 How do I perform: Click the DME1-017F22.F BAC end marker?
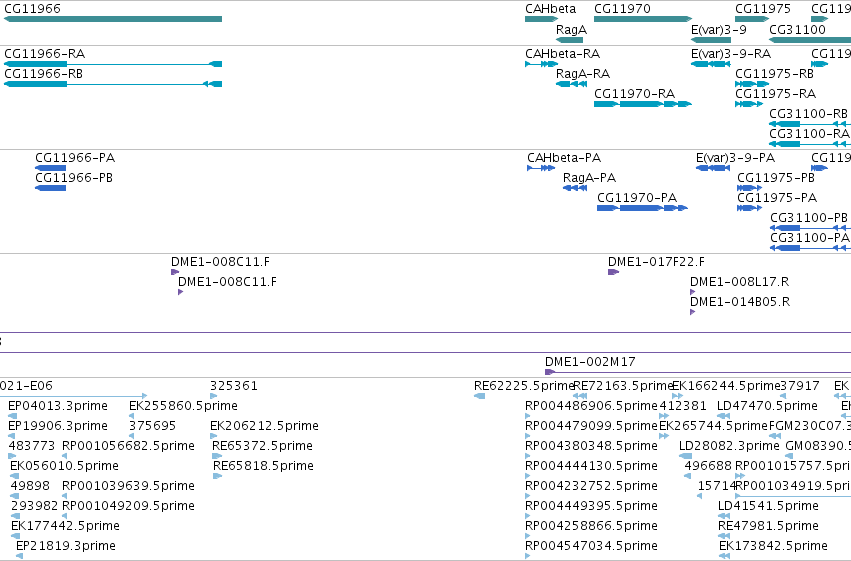click(613, 272)
